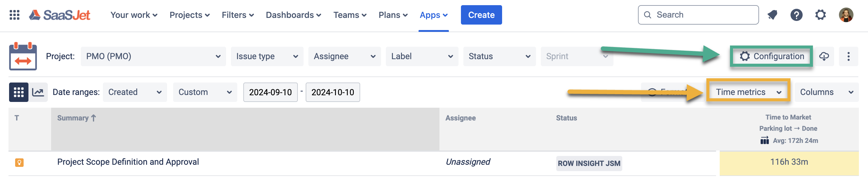Viewport: 868px width, 179px height.
Task: Open the app switcher grid icon
Action: pyautogui.click(x=15, y=15)
